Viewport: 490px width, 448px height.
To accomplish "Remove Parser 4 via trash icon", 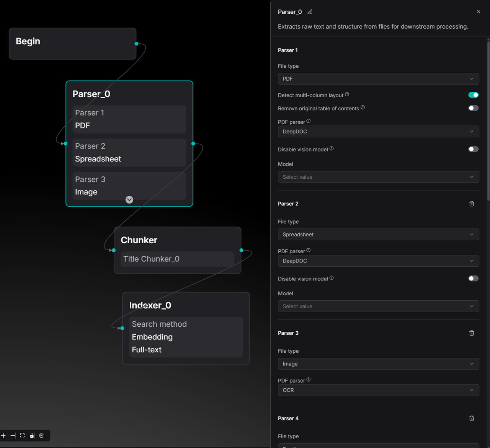I will [x=472, y=418].
